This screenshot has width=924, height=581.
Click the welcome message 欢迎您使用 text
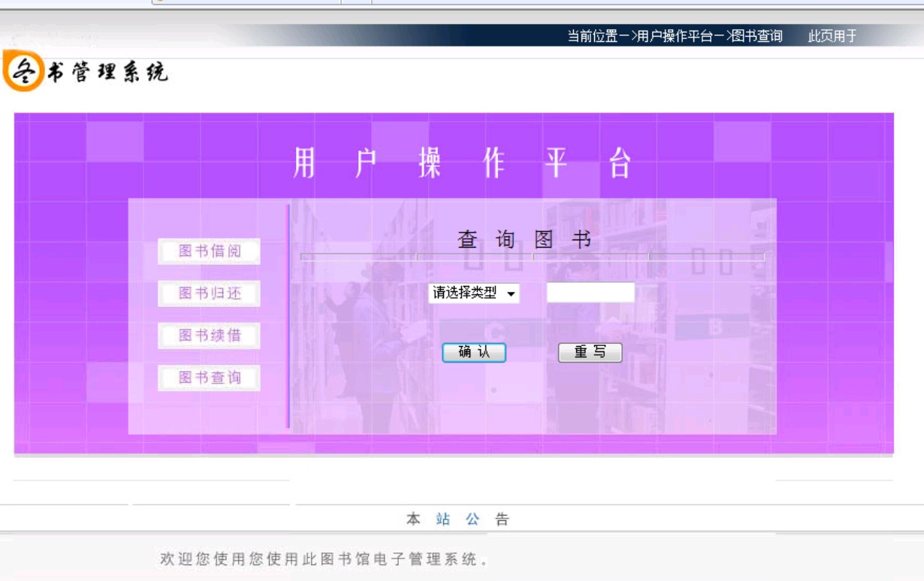pyautogui.click(x=325, y=559)
